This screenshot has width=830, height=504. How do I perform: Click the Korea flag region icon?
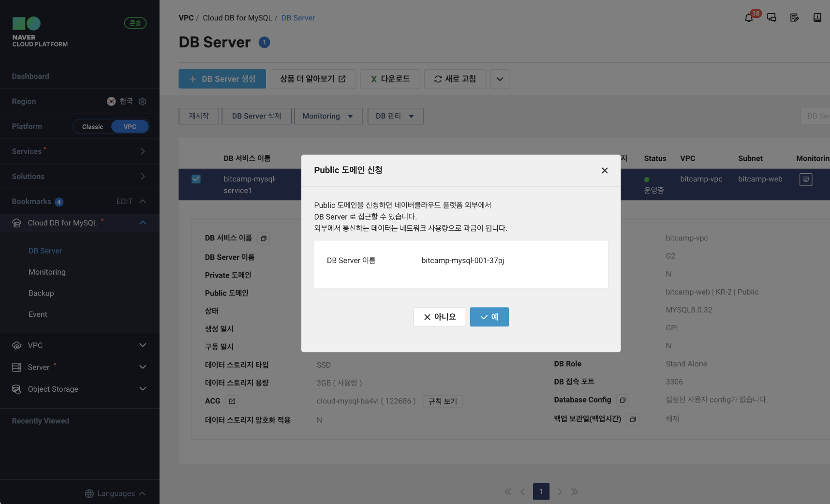(x=111, y=101)
